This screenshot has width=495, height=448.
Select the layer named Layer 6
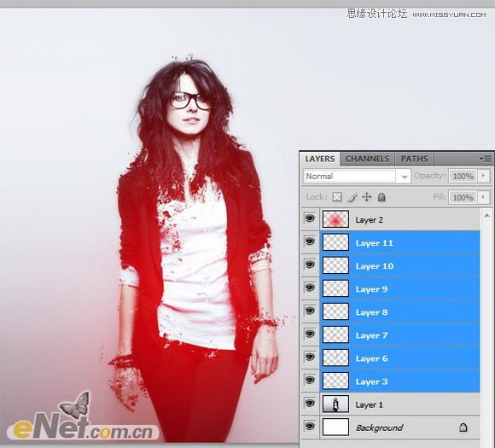click(x=371, y=358)
